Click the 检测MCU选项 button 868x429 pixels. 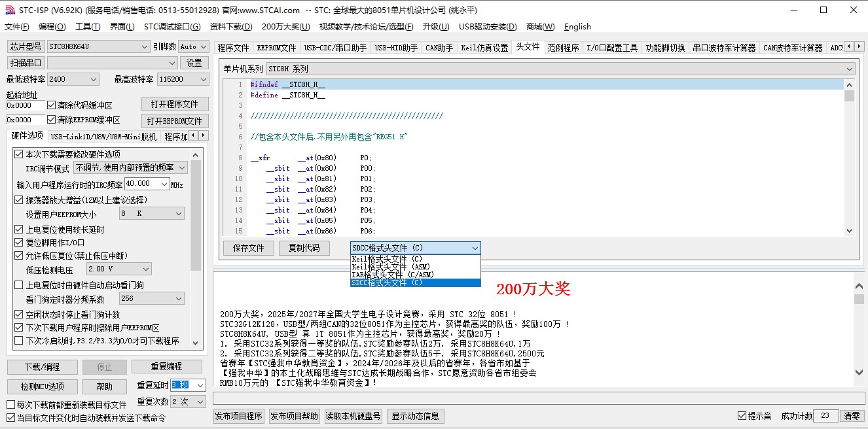(43, 386)
